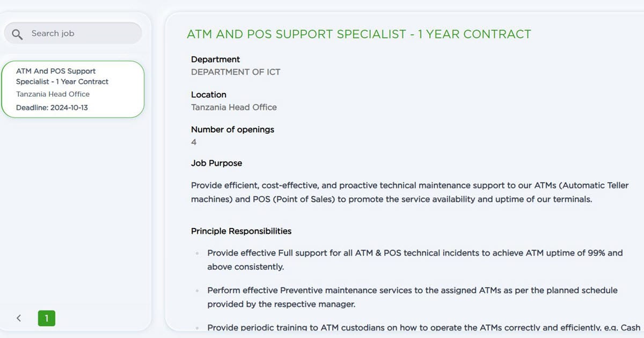Click the openings count value 4
The image size is (644, 338).
[194, 142]
